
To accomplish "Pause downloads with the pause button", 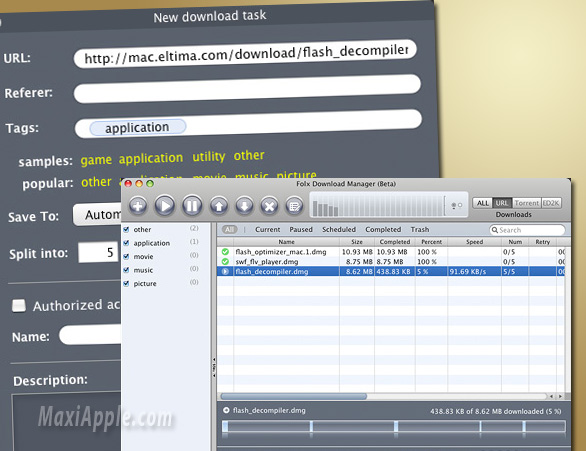I will click(192, 206).
